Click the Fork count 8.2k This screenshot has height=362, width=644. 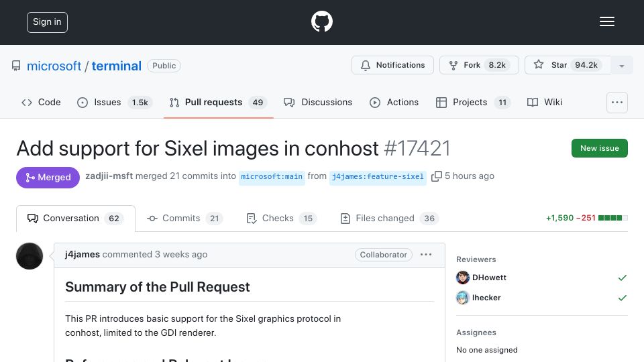tap(497, 65)
